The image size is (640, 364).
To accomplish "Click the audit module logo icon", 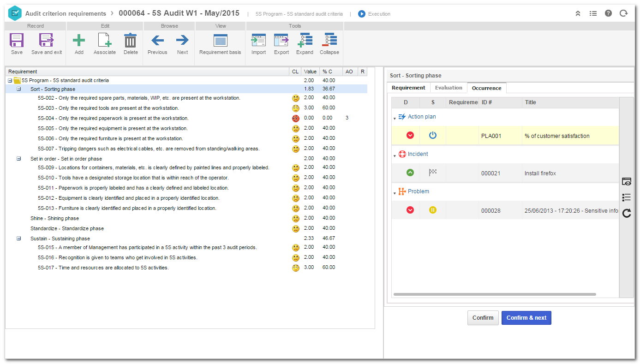I will pos(15,13).
